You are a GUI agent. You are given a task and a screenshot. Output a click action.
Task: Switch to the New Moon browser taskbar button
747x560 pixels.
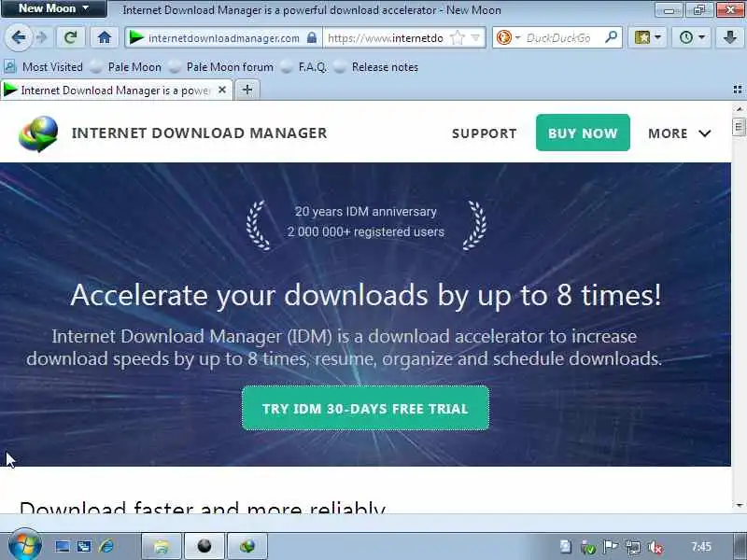coord(204,546)
